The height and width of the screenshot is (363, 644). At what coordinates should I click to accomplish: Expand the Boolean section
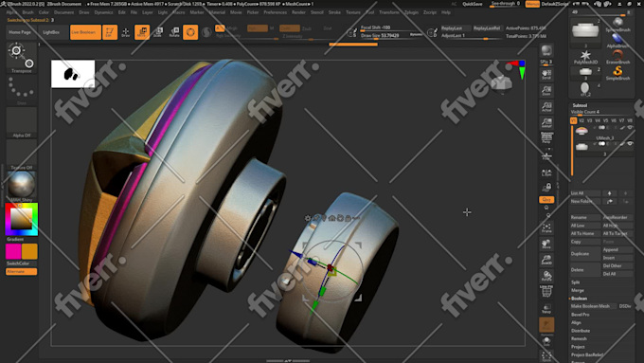pos(579,299)
